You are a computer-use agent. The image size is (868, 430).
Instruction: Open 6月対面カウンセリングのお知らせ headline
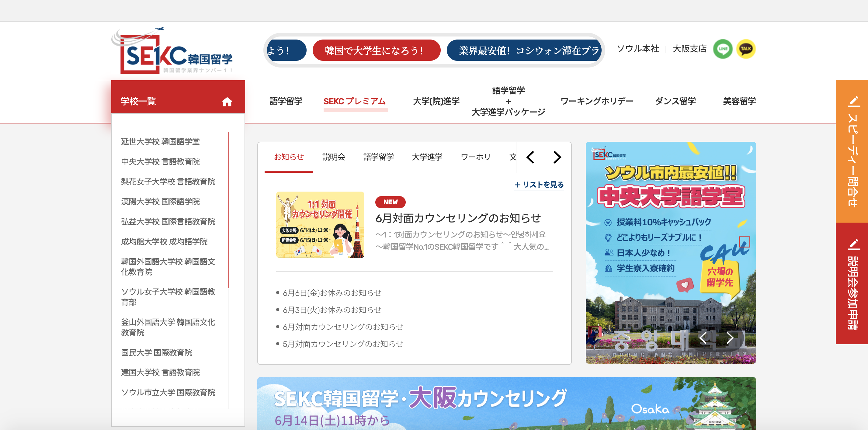click(458, 218)
